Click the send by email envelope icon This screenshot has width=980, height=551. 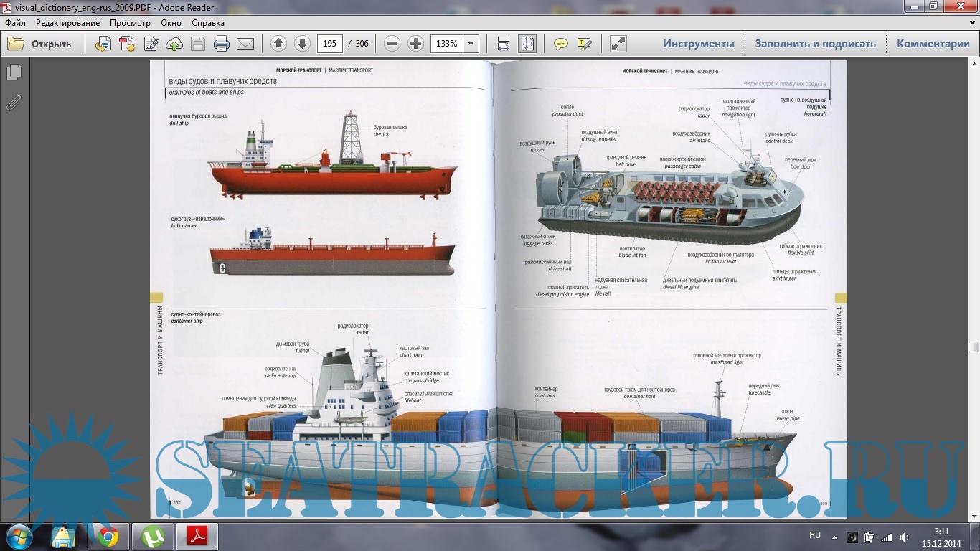click(x=245, y=44)
